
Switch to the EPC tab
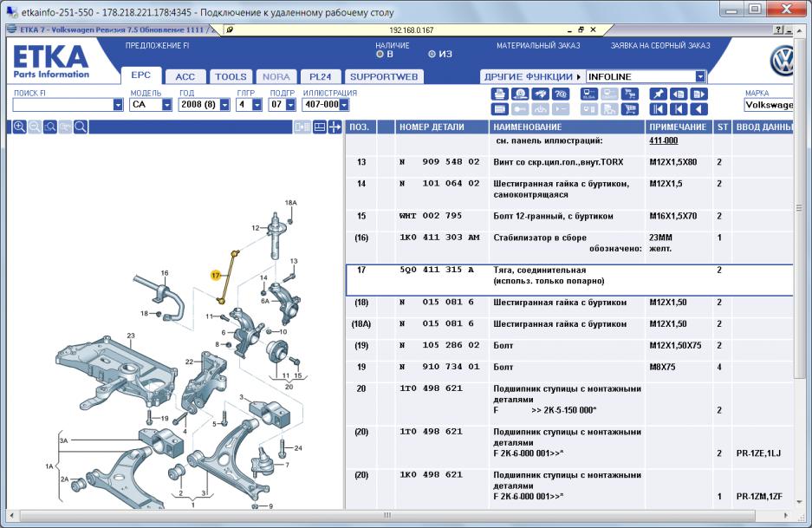(141, 75)
